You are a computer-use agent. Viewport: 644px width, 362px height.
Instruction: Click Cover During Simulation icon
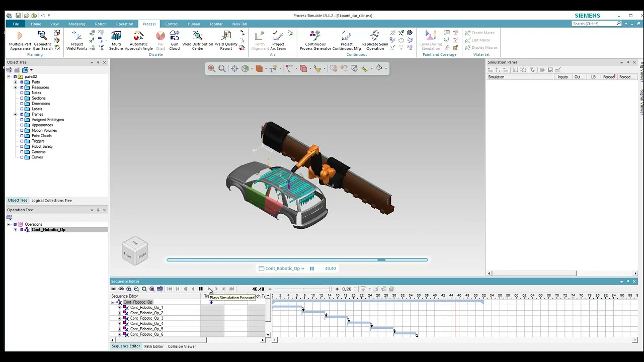[x=431, y=40]
